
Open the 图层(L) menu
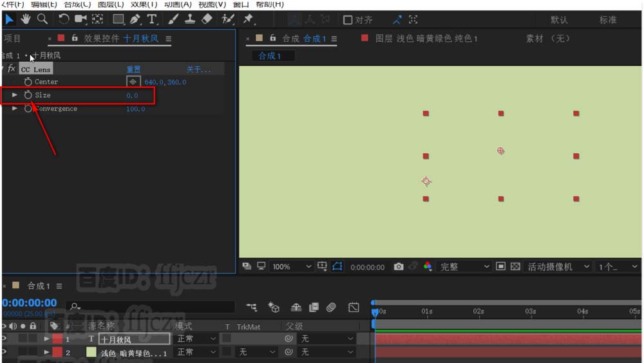[x=111, y=4]
